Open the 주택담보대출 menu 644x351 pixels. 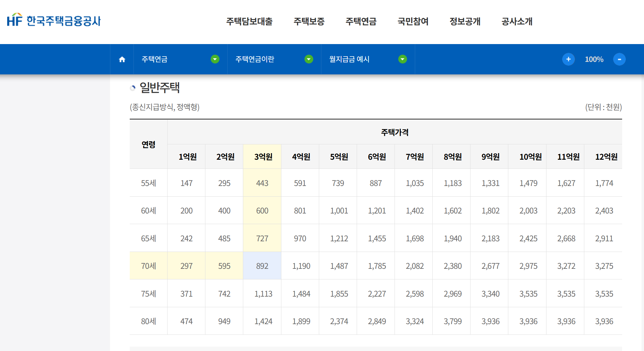(x=249, y=21)
